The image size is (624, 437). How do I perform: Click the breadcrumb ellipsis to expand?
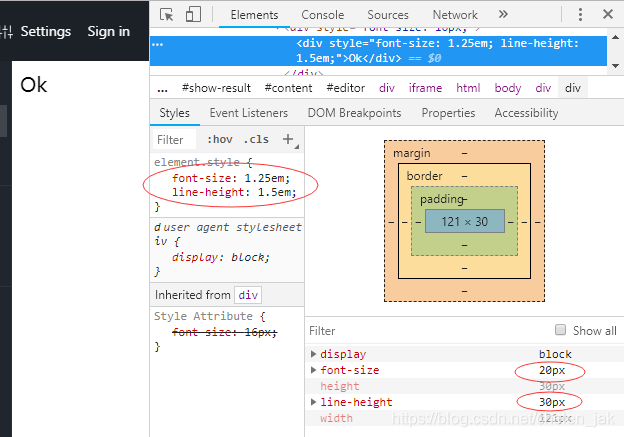[162, 88]
